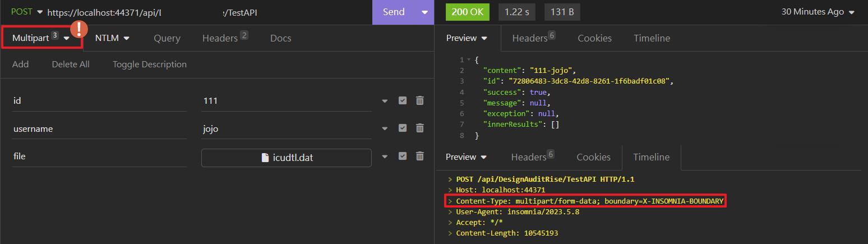Click Toggle Description

point(149,65)
